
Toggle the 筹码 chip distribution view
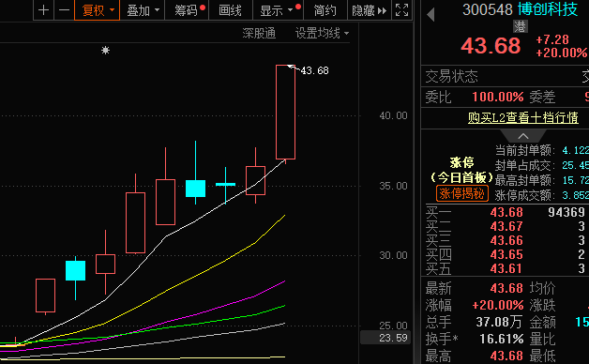[x=187, y=10]
